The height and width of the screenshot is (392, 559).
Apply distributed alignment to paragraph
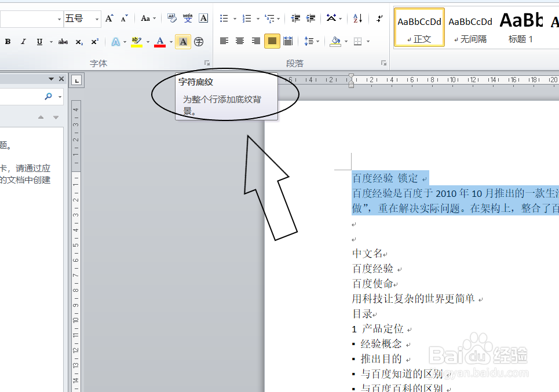click(x=288, y=41)
